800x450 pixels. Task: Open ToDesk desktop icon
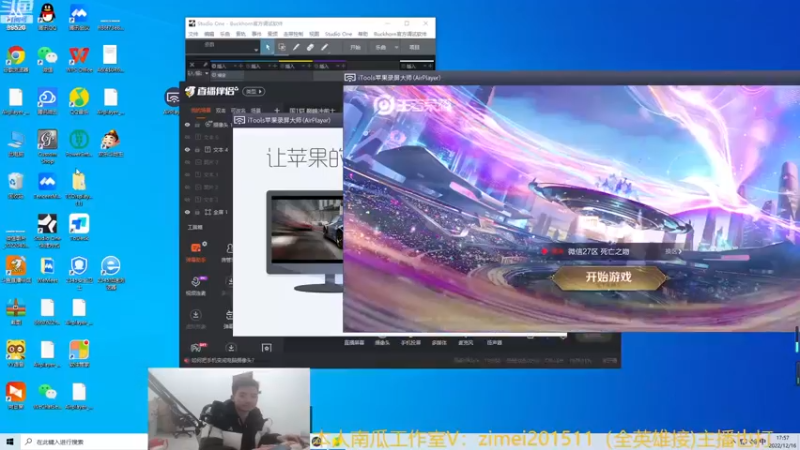coord(79,223)
